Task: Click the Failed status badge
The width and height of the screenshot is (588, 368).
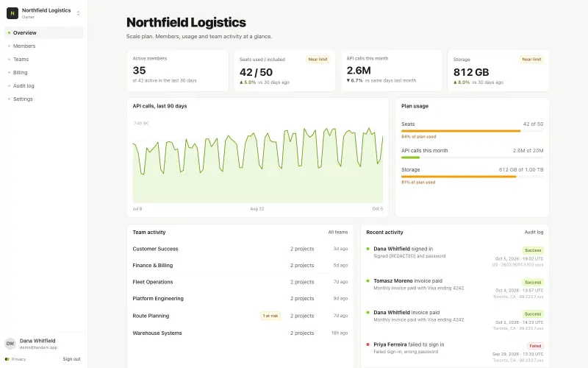Action: pos(535,346)
